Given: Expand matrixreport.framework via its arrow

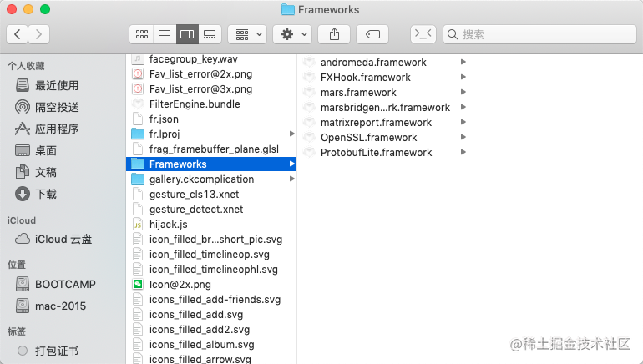Looking at the screenshot, I should pos(463,122).
